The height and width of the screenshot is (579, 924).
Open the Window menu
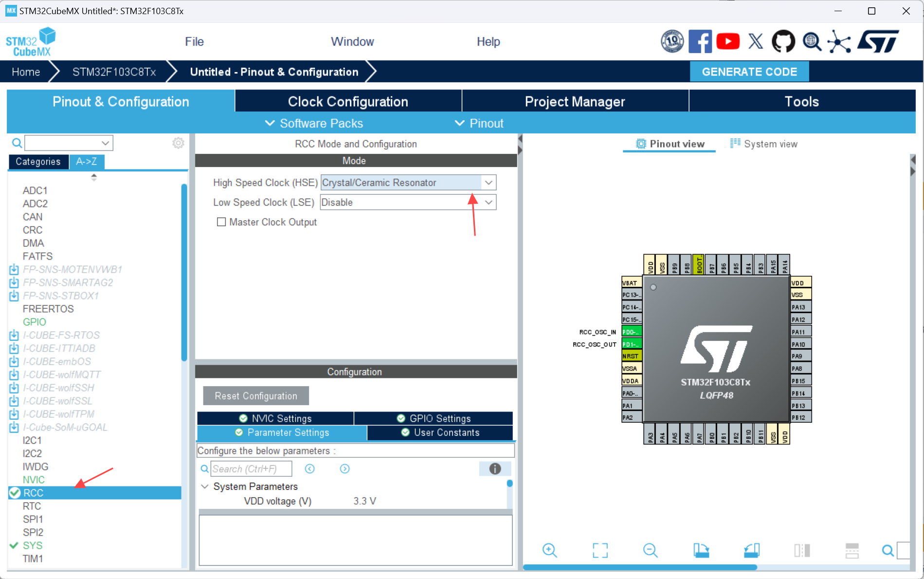(352, 42)
